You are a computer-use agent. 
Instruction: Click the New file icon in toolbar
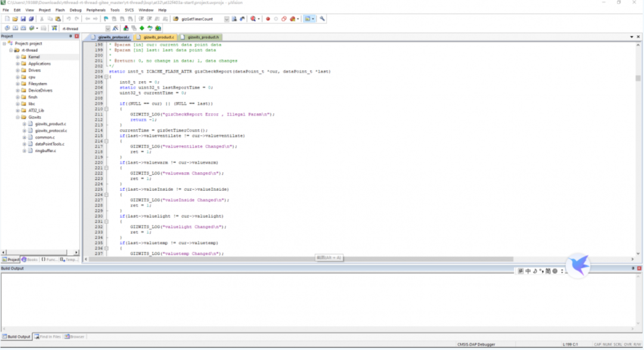tap(7, 19)
